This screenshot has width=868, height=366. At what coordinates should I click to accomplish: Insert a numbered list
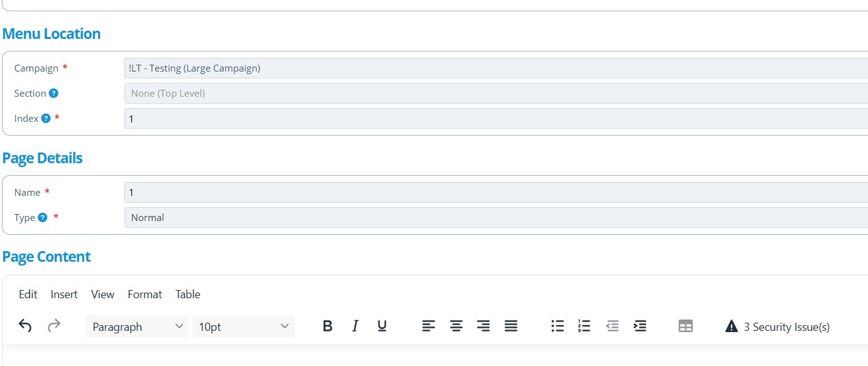(585, 326)
